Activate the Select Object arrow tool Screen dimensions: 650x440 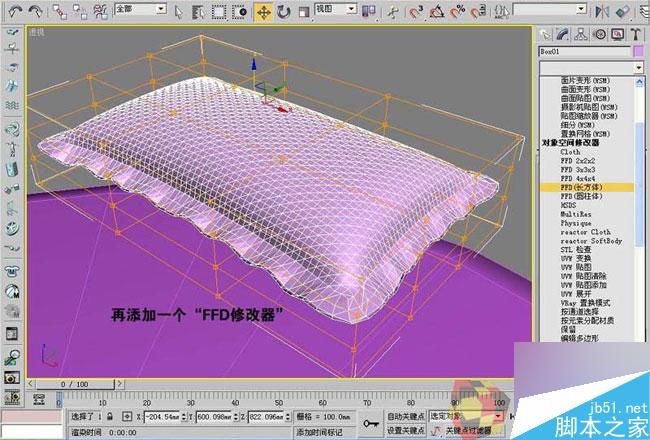coord(179,12)
